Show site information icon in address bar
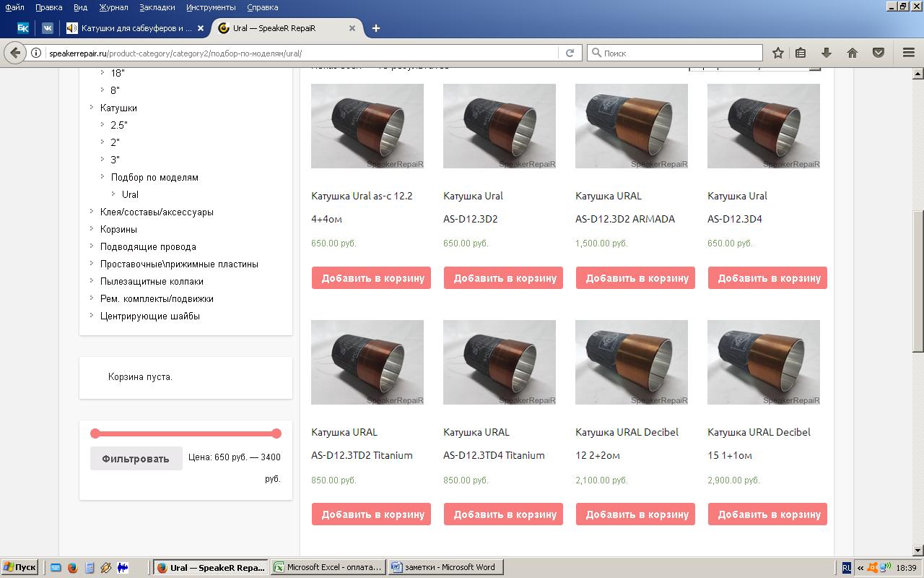924x578 pixels. pyautogui.click(x=36, y=53)
